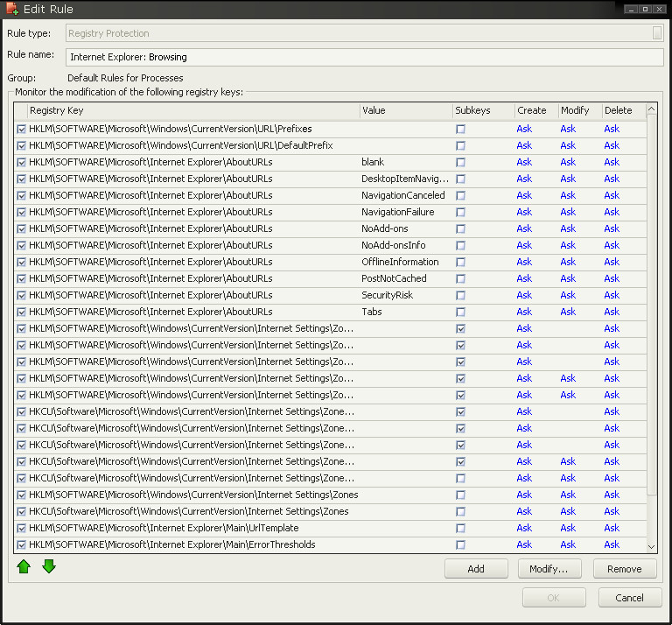Click the Create column header
Image resolution: width=672 pixels, height=625 pixels.
[536, 110]
